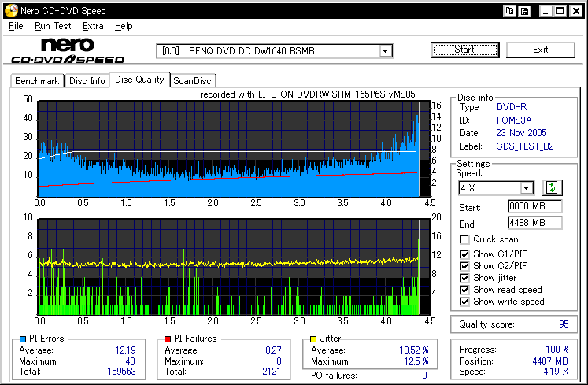Click the yellow Jitter legend square
Viewport: 588px width, 385px height.
pyautogui.click(x=315, y=339)
